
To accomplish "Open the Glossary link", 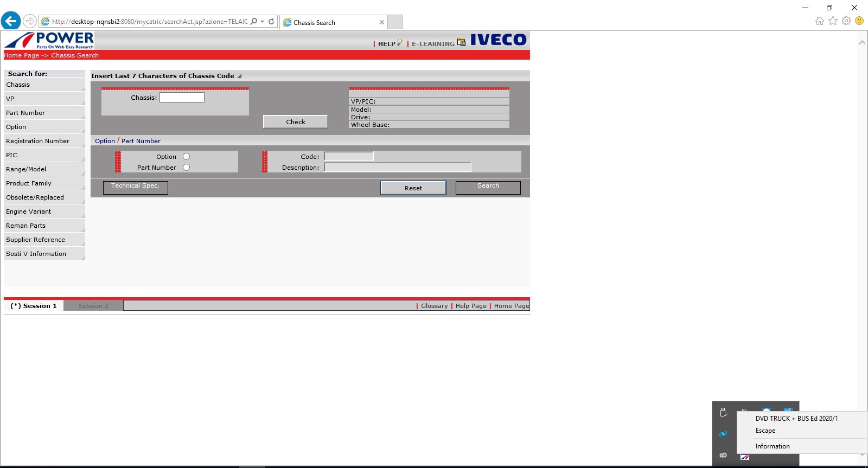I will click(435, 306).
